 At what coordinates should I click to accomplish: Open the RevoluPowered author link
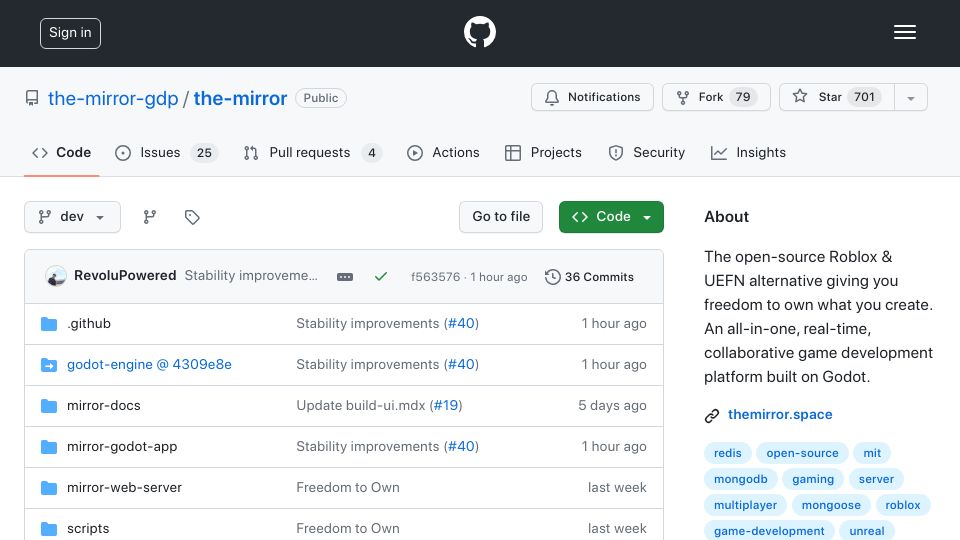click(x=125, y=276)
